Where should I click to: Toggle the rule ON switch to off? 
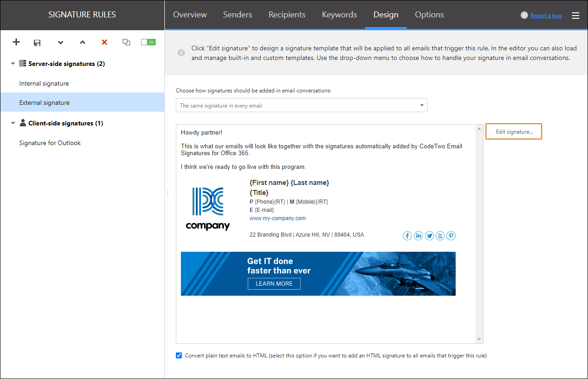(x=148, y=42)
